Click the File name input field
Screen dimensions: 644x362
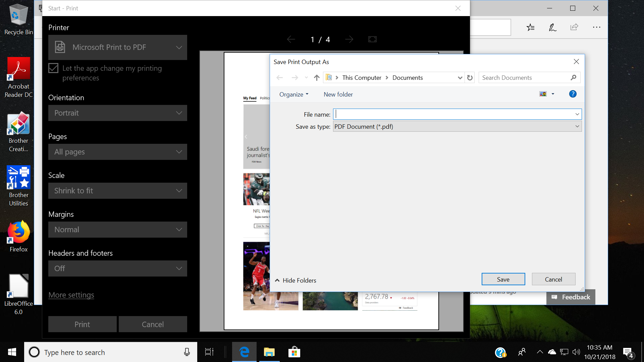(x=453, y=114)
